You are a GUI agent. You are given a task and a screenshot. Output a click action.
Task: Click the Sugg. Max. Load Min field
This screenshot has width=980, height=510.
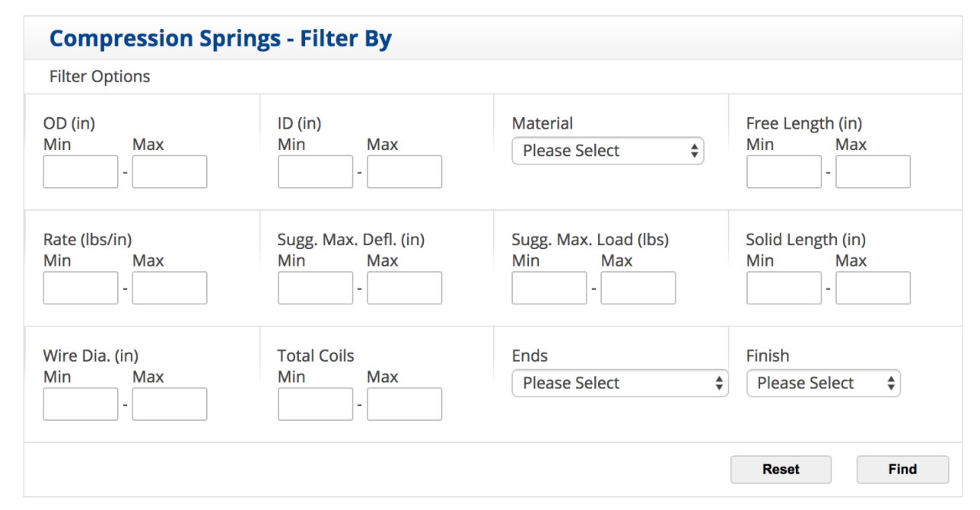click(549, 288)
